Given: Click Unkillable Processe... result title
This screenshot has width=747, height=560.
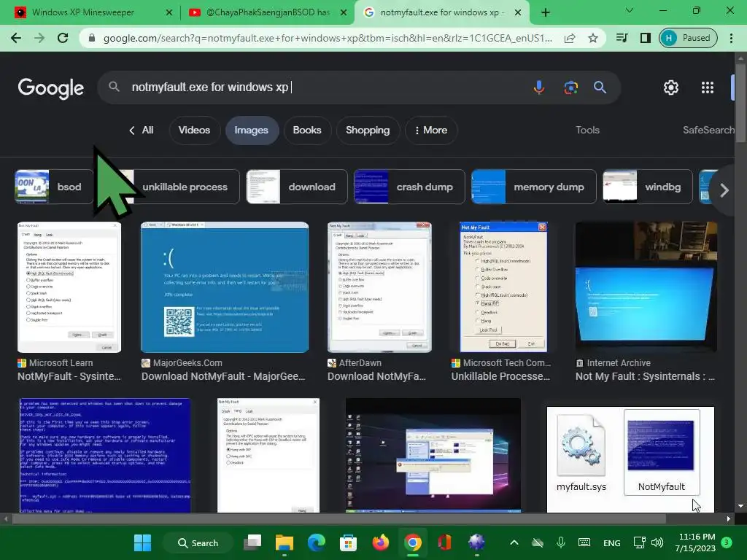Looking at the screenshot, I should (500, 376).
